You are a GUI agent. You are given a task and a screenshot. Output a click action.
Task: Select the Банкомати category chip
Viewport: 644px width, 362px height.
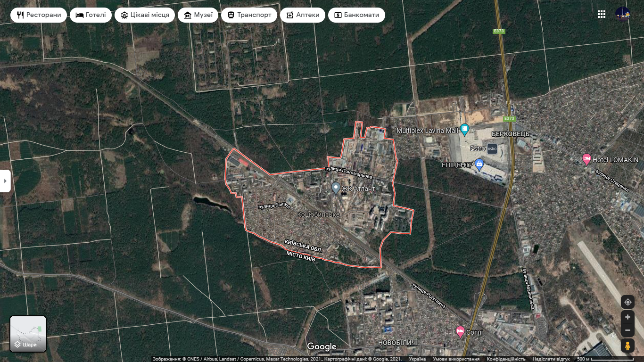[x=356, y=15]
